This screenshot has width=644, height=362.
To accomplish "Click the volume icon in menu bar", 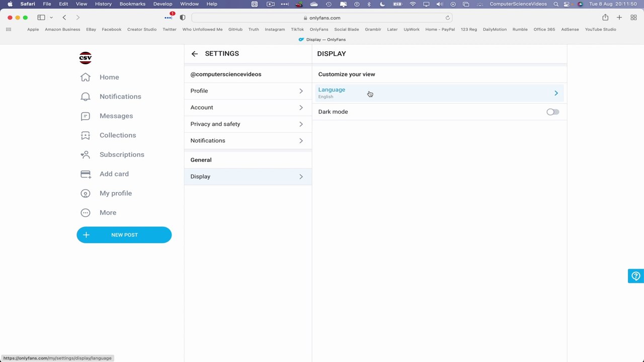I will [440, 4].
